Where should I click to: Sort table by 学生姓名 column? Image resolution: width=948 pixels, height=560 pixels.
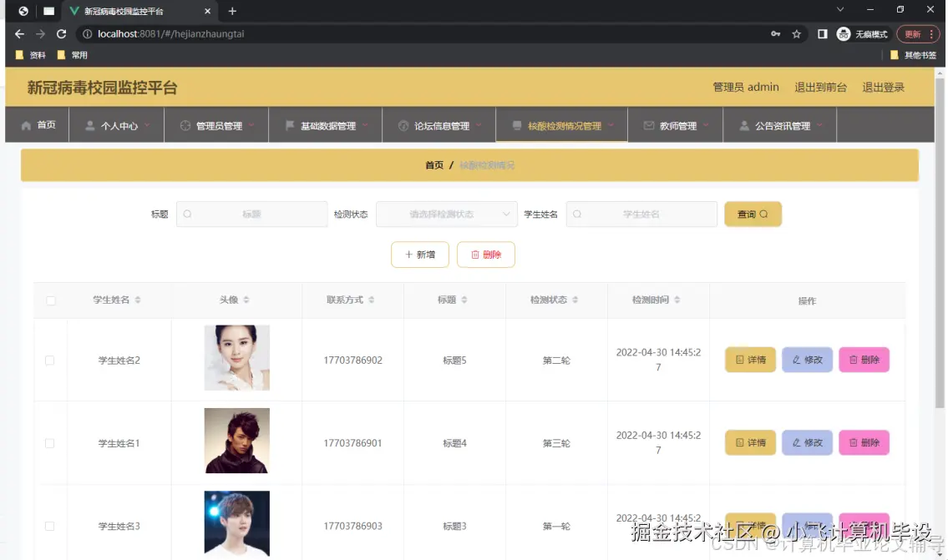pyautogui.click(x=138, y=300)
